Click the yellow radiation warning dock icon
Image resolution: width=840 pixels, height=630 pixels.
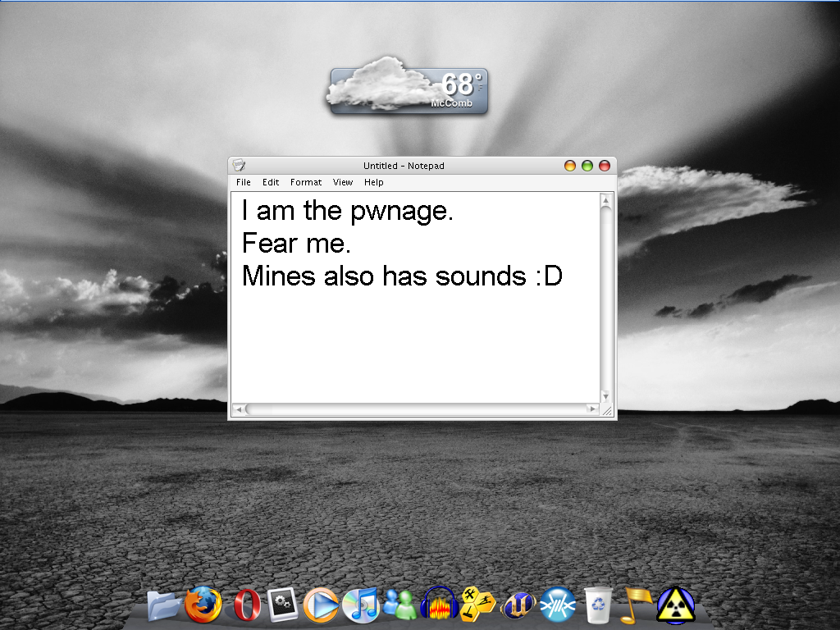675,606
